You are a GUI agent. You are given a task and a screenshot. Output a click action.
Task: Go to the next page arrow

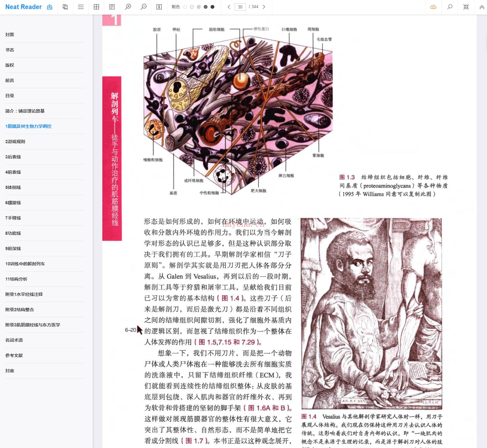[264, 7]
